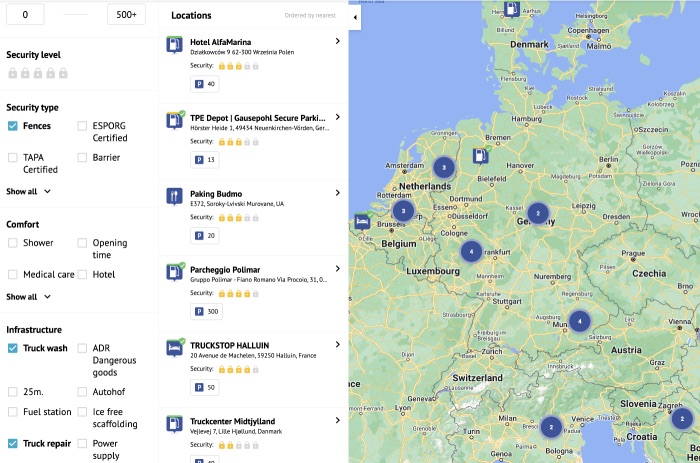Click the TPE Depot fuel station icon
This screenshot has height=463, width=700.
174,121
